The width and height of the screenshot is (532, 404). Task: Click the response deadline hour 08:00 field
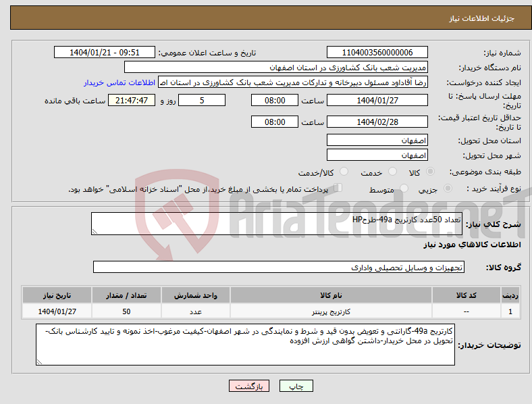click(x=275, y=100)
